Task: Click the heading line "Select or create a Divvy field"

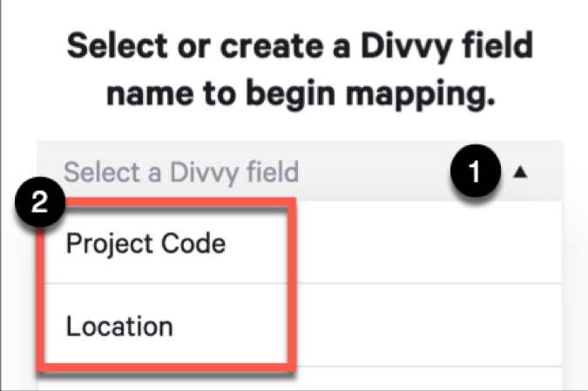Action: tap(300, 45)
